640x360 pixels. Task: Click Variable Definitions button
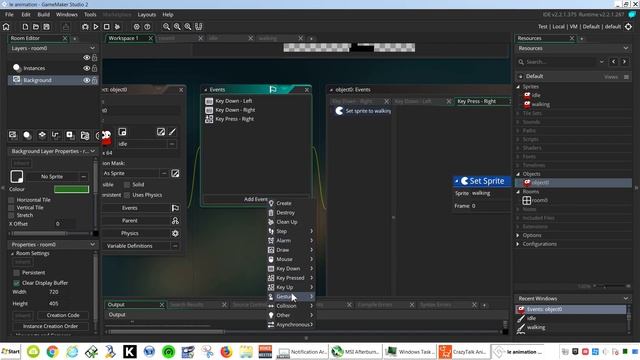point(130,246)
